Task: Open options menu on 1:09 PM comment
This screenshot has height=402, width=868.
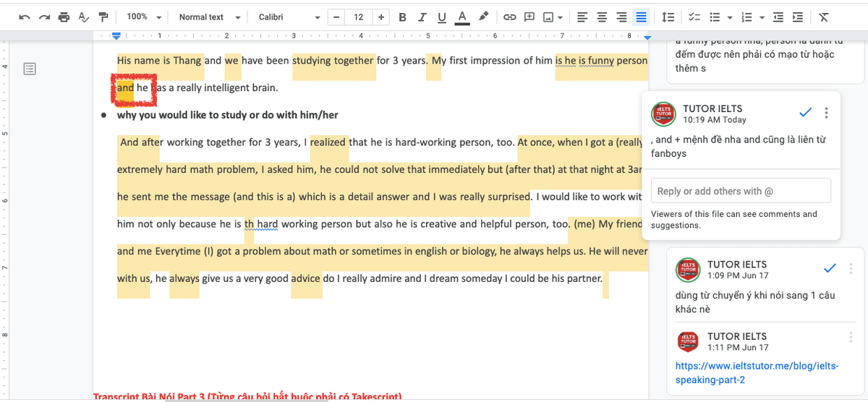Action: point(851,268)
